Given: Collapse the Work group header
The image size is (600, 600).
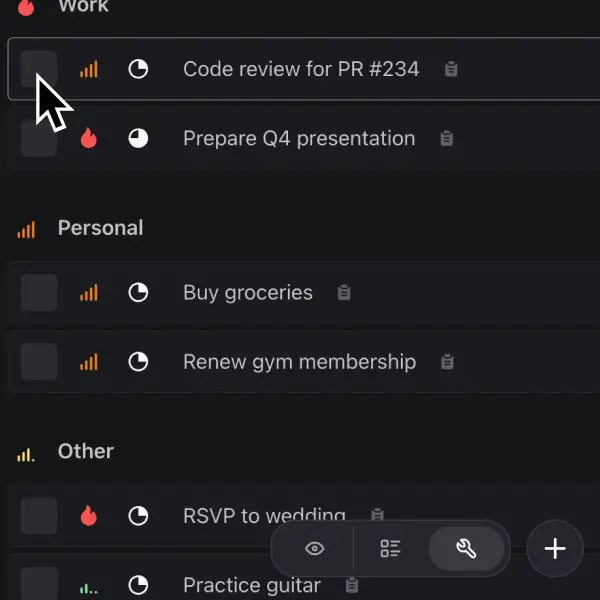Looking at the screenshot, I should [x=84, y=8].
